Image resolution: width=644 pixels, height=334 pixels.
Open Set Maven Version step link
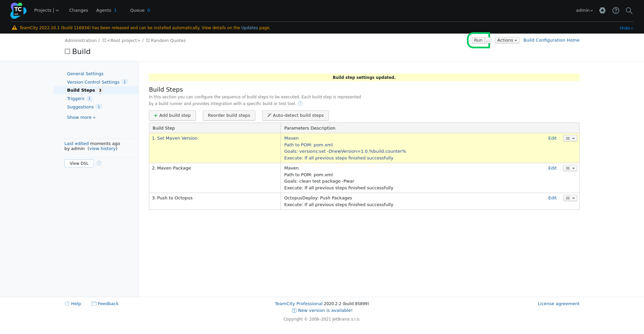tap(177, 138)
